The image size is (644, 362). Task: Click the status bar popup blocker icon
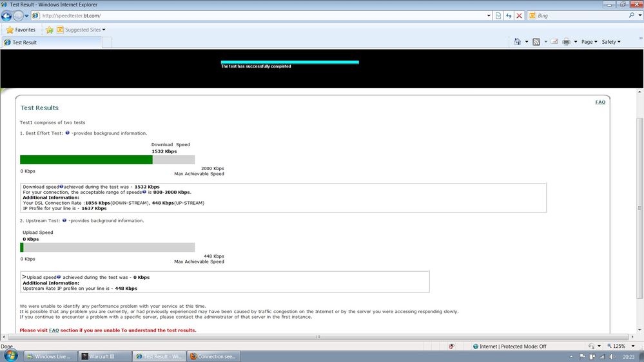451,347
